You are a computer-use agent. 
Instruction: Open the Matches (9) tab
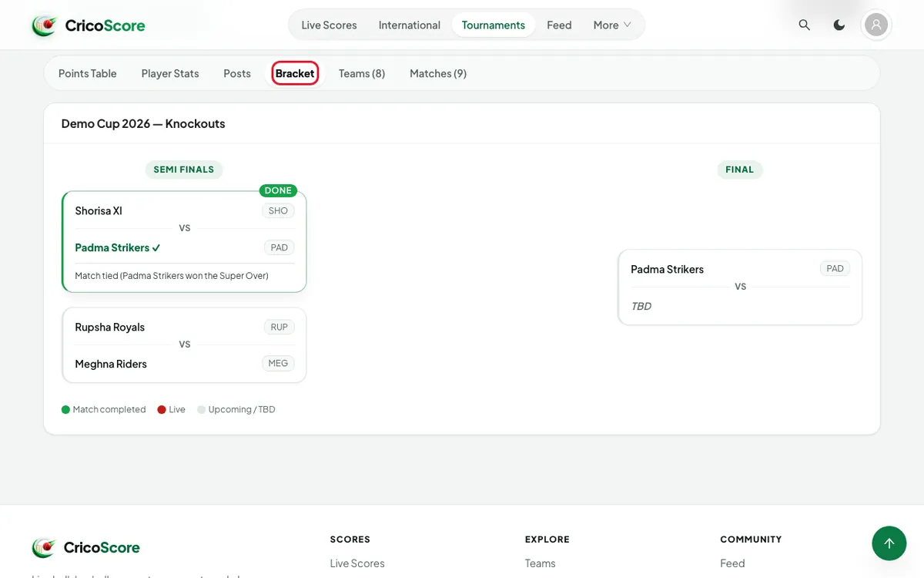click(x=438, y=73)
